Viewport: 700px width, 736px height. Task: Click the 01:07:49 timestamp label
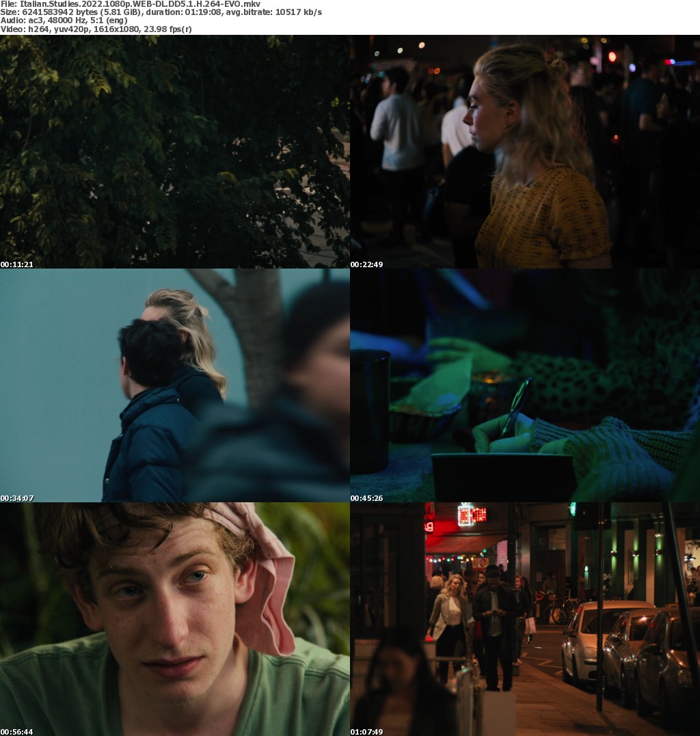tap(367, 732)
